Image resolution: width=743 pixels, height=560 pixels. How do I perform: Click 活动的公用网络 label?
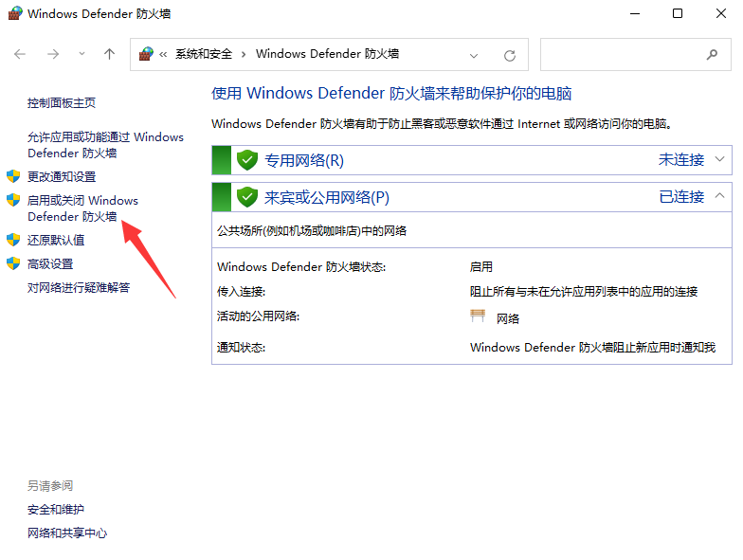(x=258, y=316)
